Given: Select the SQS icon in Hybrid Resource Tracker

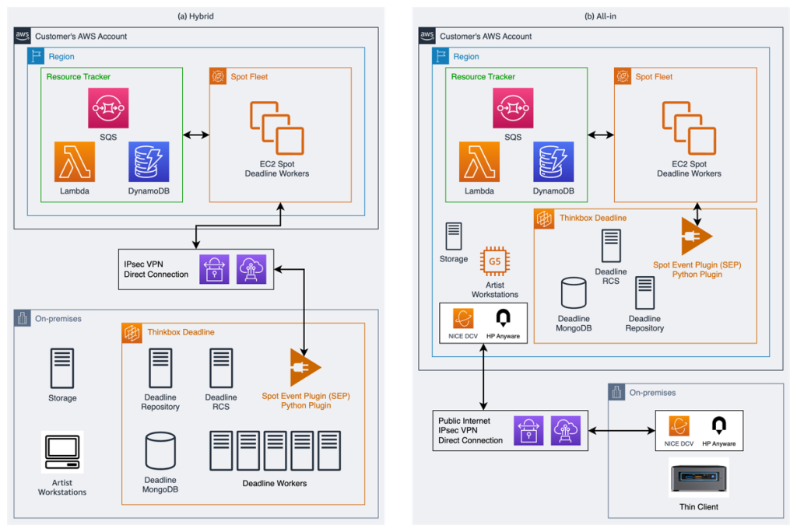Looking at the screenshot, I should [108, 106].
